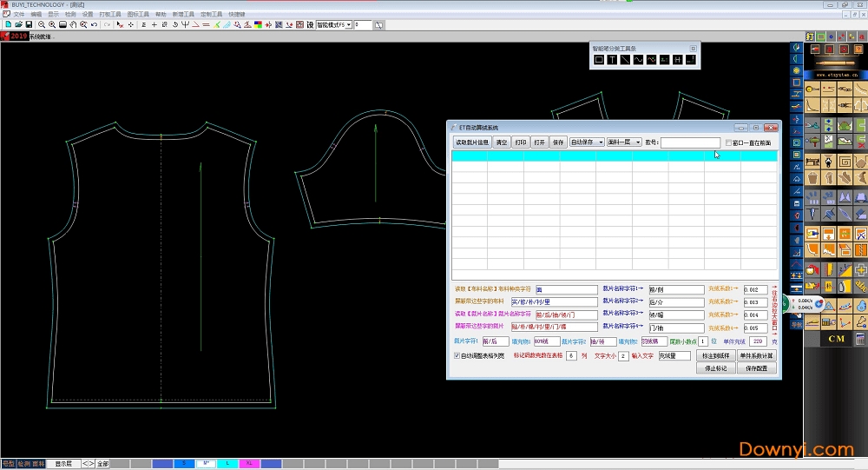Click the 保存配置 button
The width and height of the screenshot is (868, 470).
tap(756, 368)
